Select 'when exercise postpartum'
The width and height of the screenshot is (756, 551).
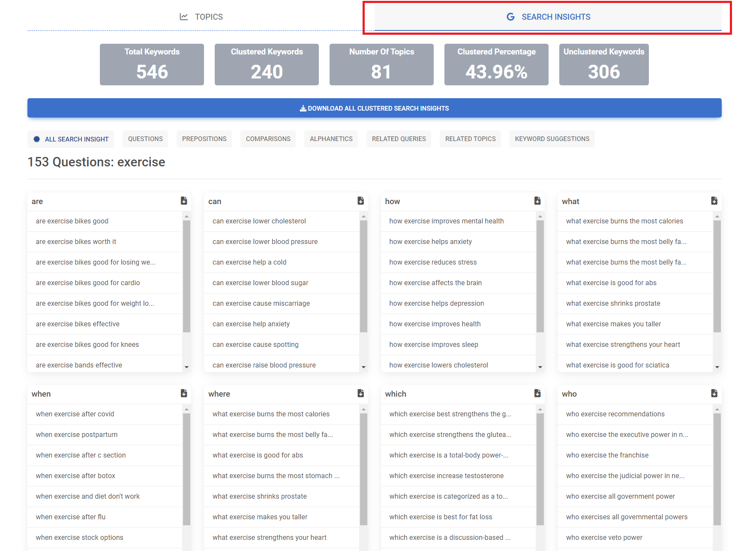[x=105, y=435]
